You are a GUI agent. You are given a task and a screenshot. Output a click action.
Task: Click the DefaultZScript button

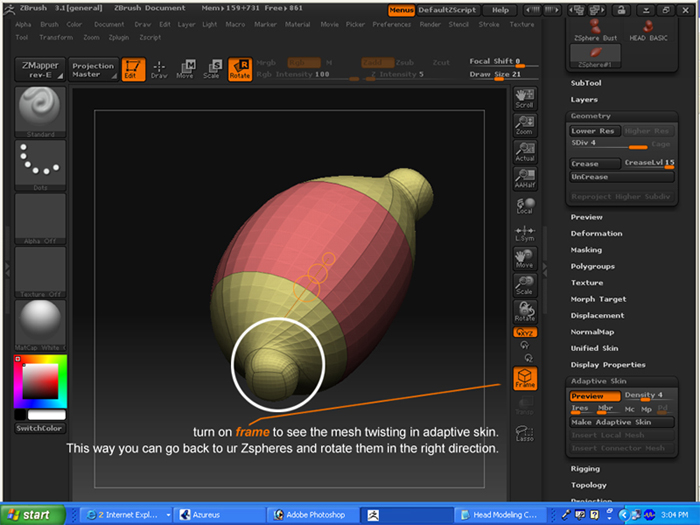(x=447, y=10)
